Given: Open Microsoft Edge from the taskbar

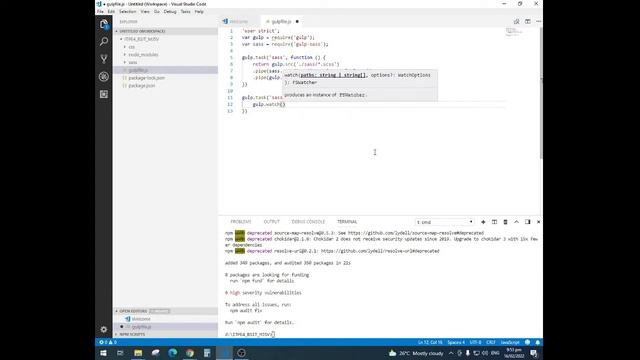Looking at the screenshot, I should (x=173, y=353).
